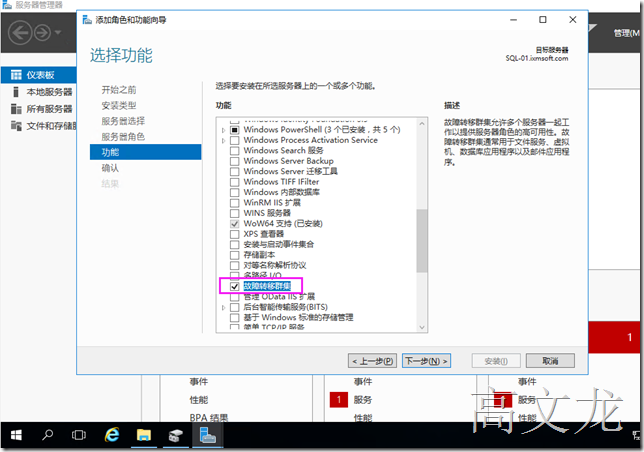Check the Windows Search 服务 feature
Image resolution: width=644 pixels, height=452 pixels.
click(235, 151)
